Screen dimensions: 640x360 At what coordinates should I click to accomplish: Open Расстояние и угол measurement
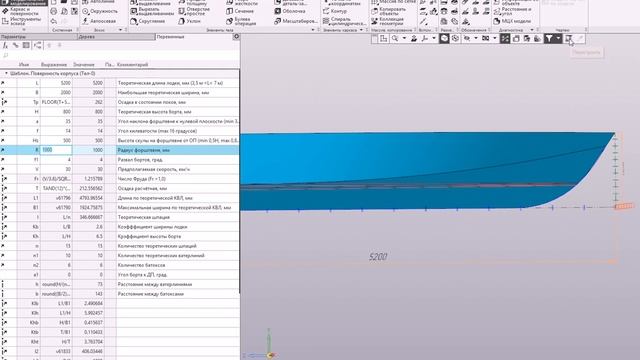coord(513,11)
